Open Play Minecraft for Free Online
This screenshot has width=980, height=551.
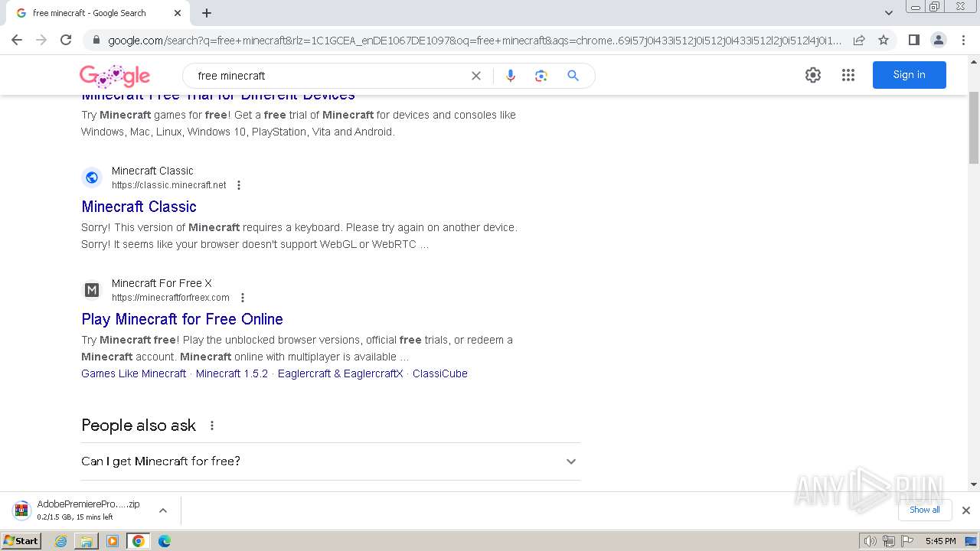click(182, 319)
